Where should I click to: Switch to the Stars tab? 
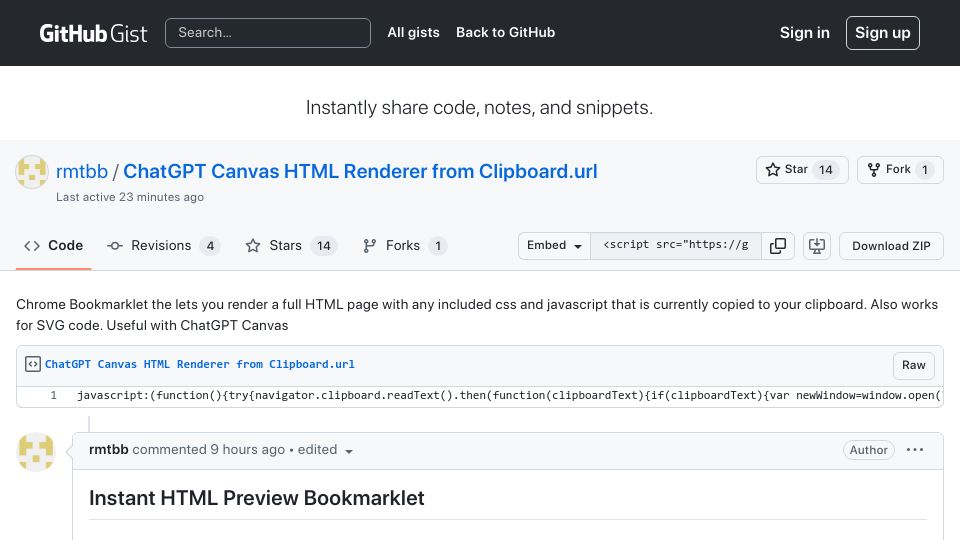coord(291,246)
